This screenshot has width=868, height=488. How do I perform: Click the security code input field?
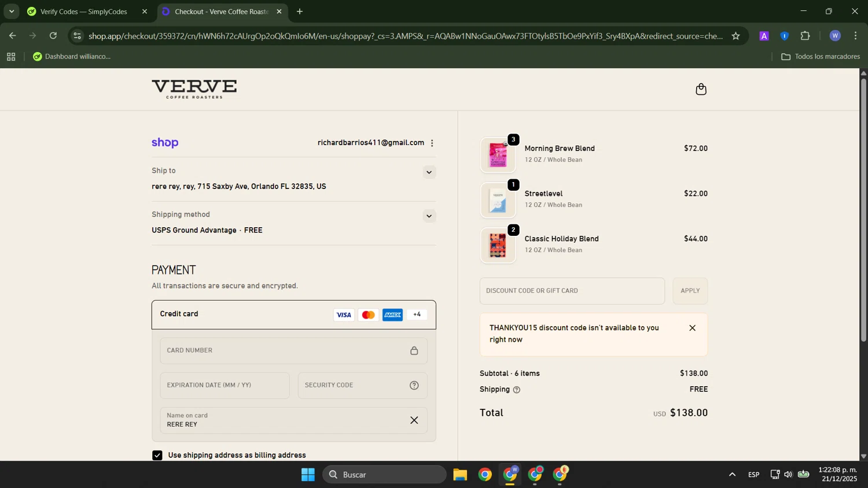click(x=363, y=386)
